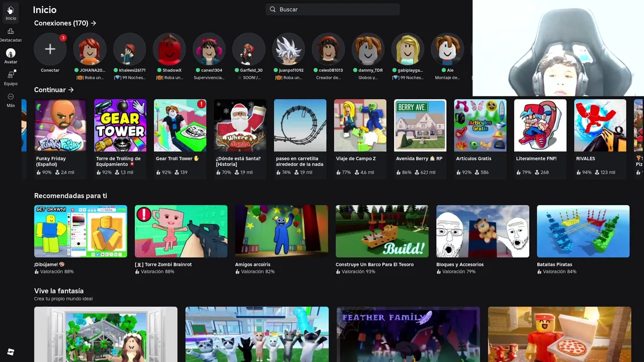The width and height of the screenshot is (644, 362).
Task: Click Valoración 79% rating text
Action: click(x=459, y=271)
